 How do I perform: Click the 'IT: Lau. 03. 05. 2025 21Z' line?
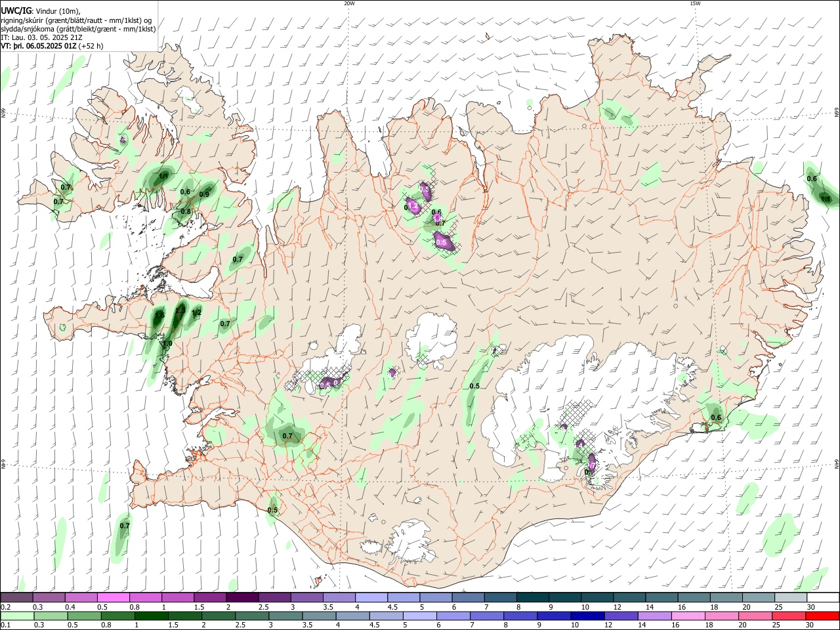tap(41, 37)
